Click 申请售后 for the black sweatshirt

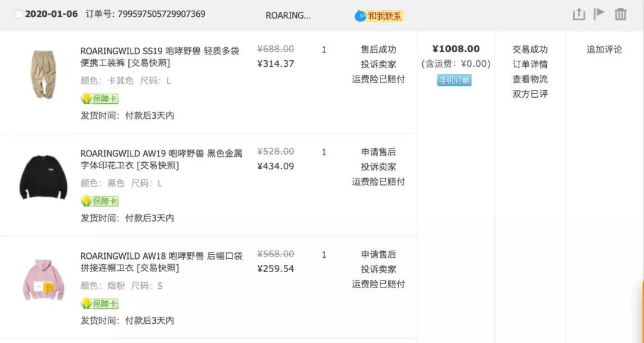[378, 152]
